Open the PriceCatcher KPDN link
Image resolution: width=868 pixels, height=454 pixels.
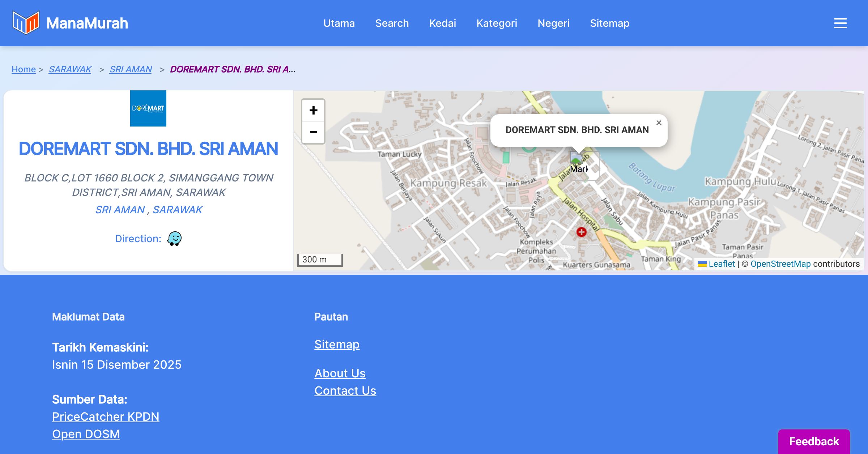(x=106, y=417)
